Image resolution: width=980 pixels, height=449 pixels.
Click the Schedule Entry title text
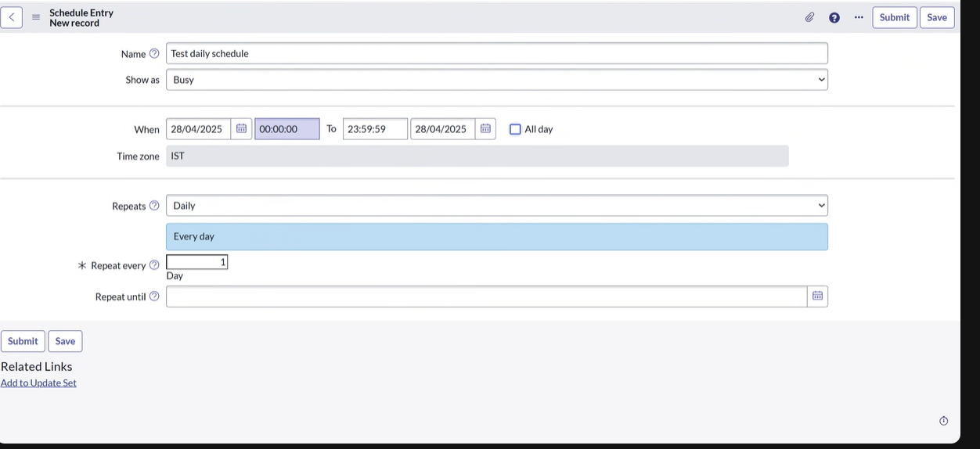click(81, 13)
